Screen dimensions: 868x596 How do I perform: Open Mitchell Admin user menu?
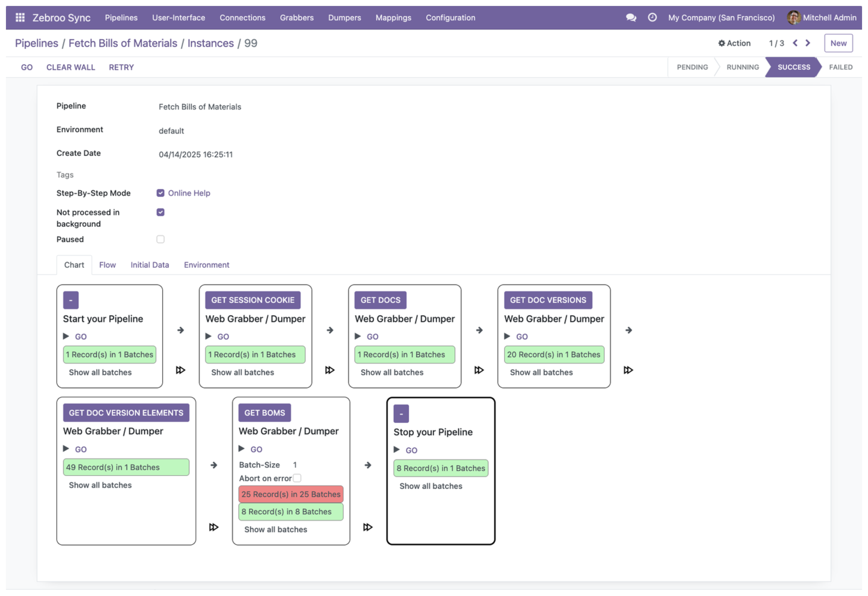(x=821, y=18)
